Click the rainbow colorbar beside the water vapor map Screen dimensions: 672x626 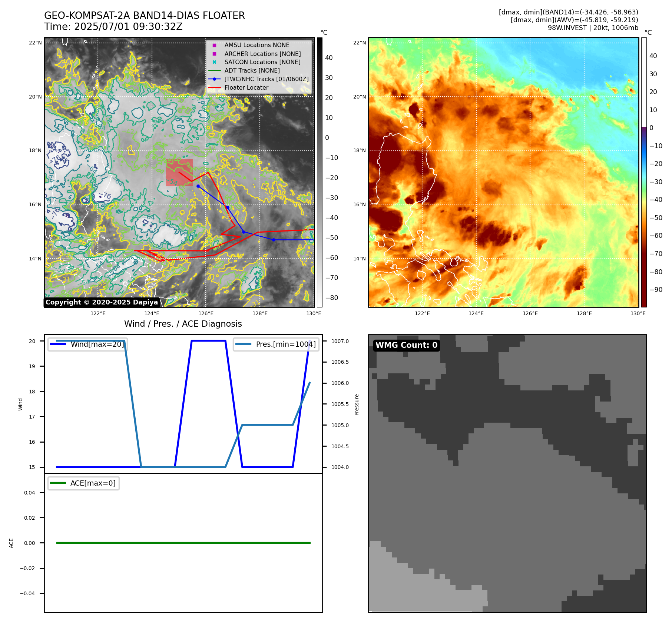(x=644, y=172)
